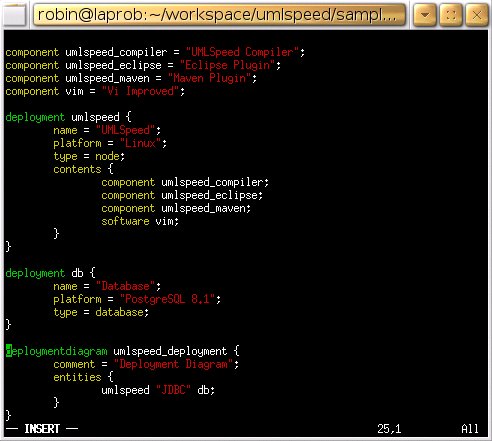Image resolution: width=492 pixels, height=441 pixels.
Task: Click the type = database value
Action: point(119,312)
